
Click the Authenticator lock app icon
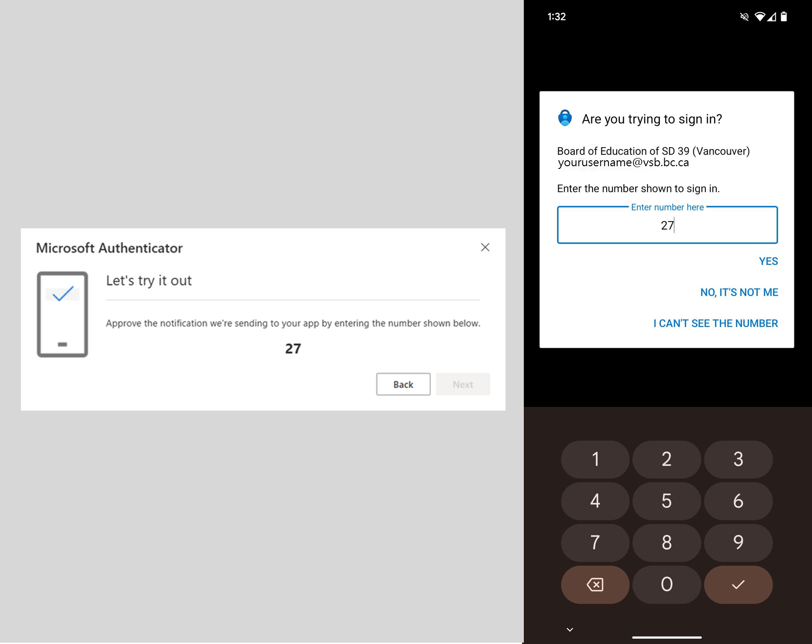565,118
